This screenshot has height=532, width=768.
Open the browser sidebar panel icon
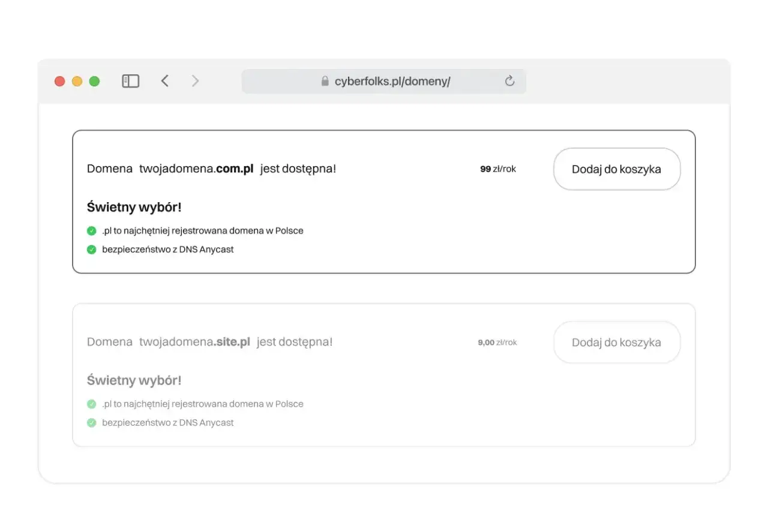click(x=130, y=80)
